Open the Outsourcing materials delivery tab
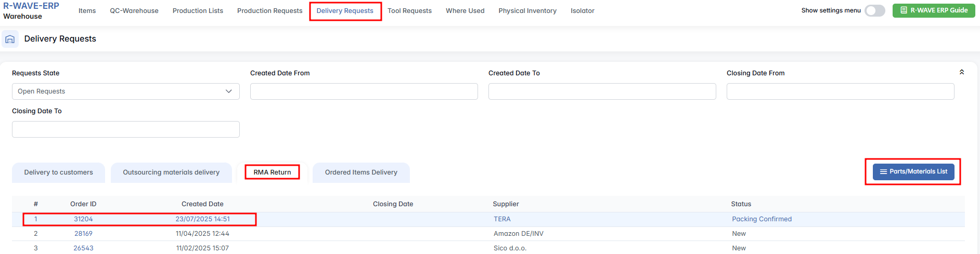This screenshot has height=254, width=980. click(171, 172)
